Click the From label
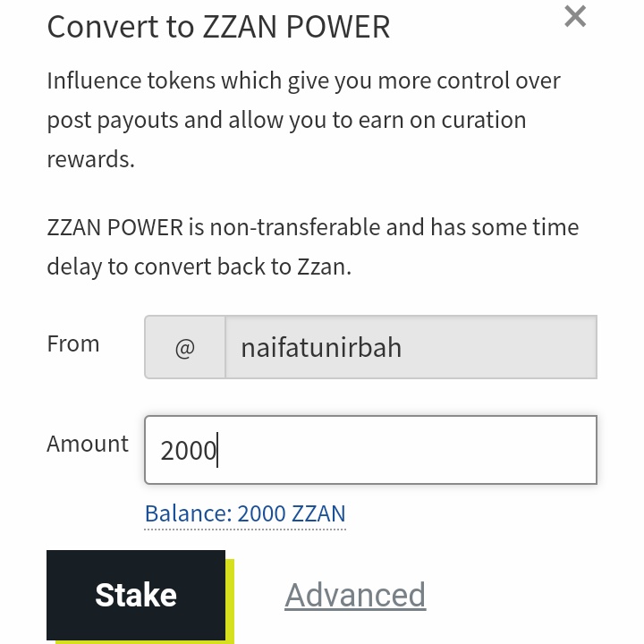This screenshot has width=644, height=644. coord(73,343)
